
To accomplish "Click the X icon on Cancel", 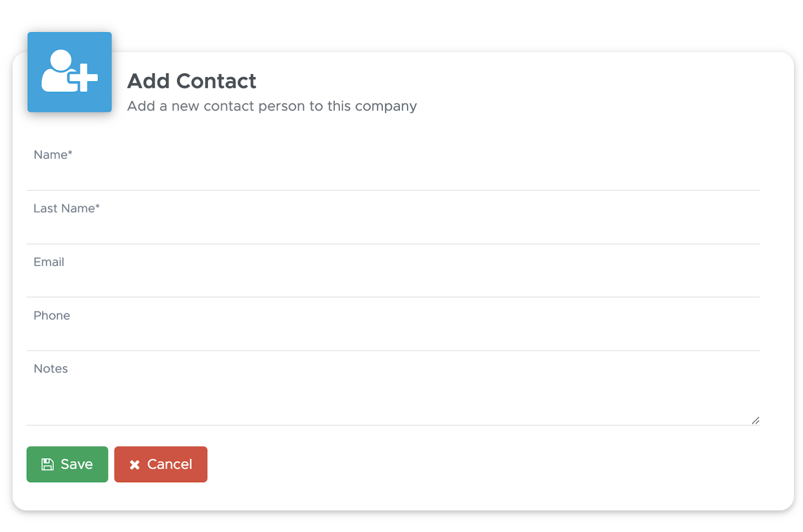I will (x=135, y=465).
